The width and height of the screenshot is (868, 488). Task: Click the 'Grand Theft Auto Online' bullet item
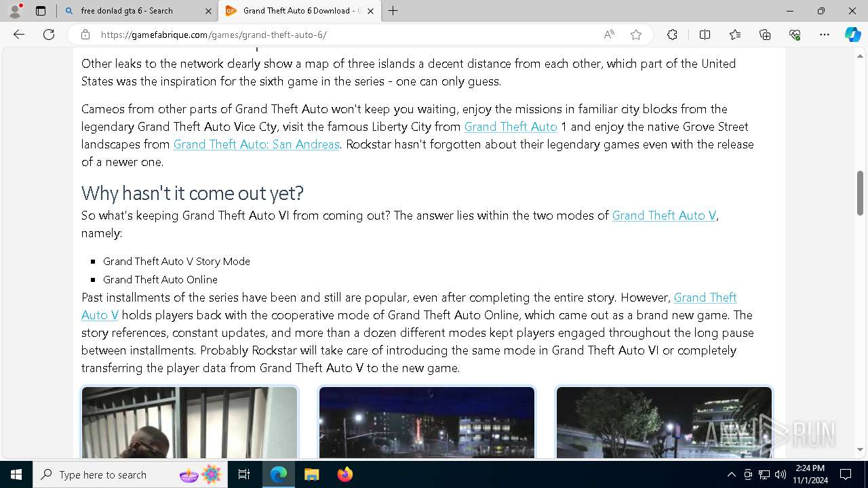pos(160,280)
